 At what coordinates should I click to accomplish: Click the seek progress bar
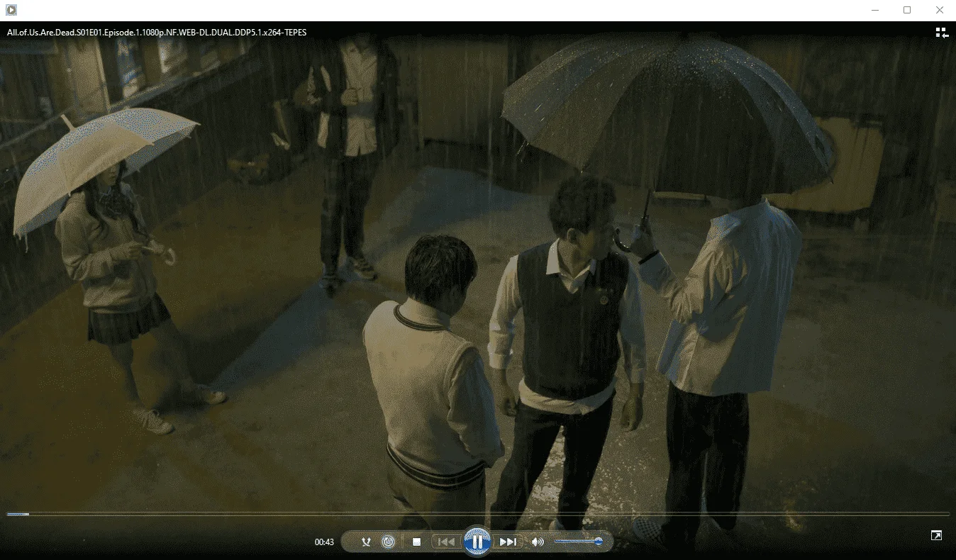pos(478,514)
